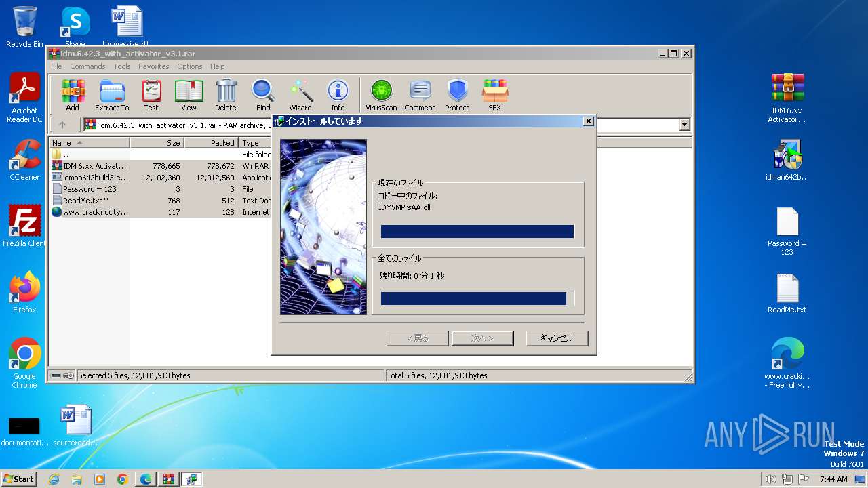Open the Commands menu

[x=87, y=66]
